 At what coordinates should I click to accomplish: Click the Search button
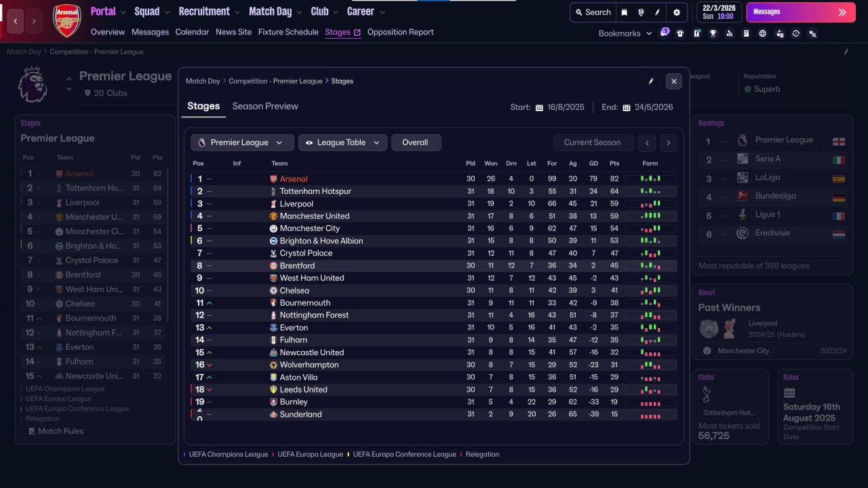(593, 12)
